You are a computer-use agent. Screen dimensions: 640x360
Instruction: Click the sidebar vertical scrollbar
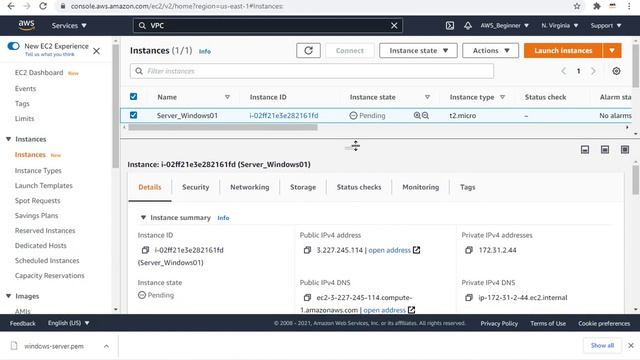tap(116, 106)
